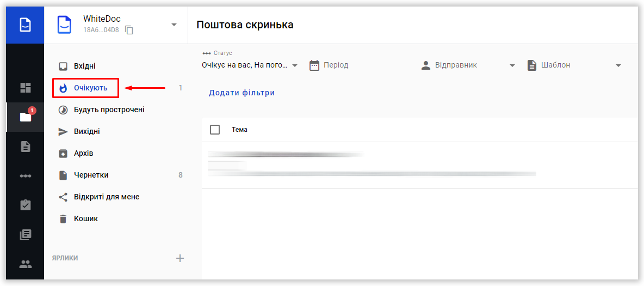
Task: Open the tasks clipboard icon in left rail
Action: (26, 205)
